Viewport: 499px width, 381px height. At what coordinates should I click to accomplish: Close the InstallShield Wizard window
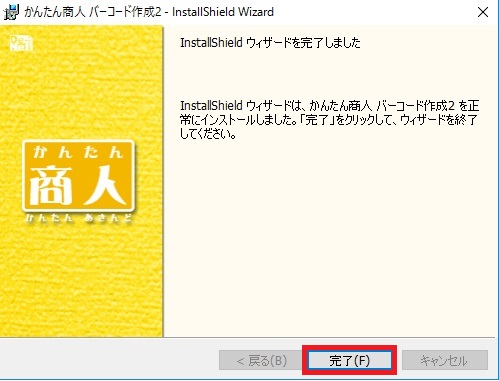pos(483,12)
